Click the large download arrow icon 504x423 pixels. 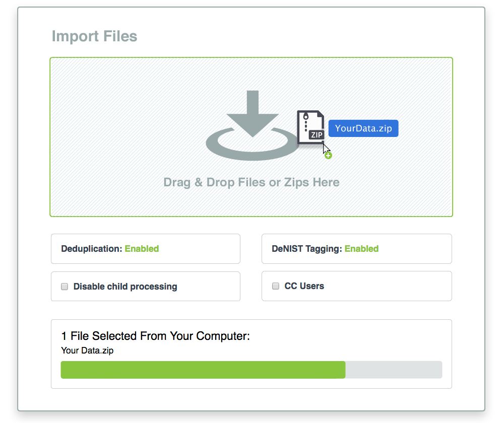point(252,113)
